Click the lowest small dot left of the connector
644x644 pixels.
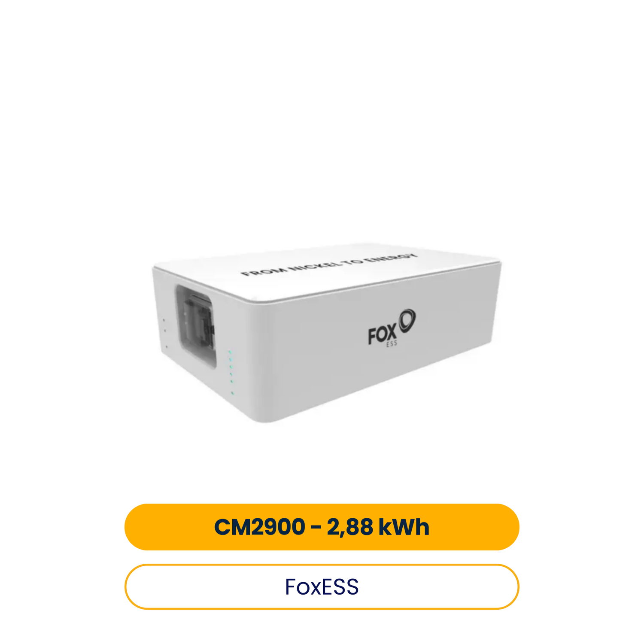coord(167,347)
